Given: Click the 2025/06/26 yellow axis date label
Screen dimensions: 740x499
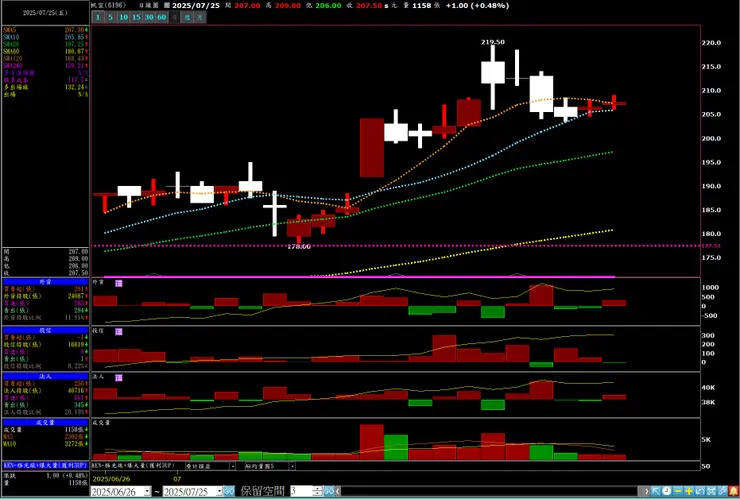Looking at the screenshot, I should point(112,479).
